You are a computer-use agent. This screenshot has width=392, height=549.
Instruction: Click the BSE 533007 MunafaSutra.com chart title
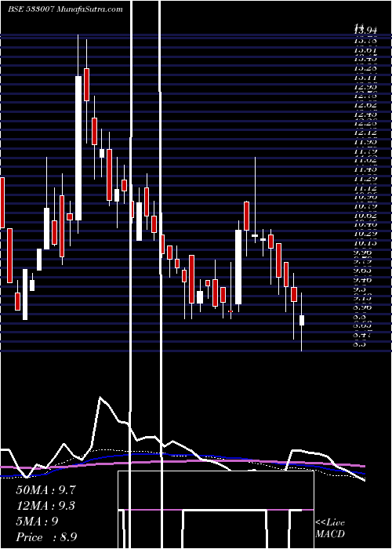[65, 9]
